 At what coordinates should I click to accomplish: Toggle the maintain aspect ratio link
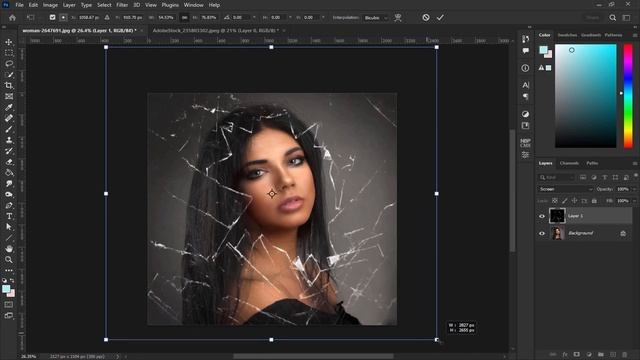click(184, 18)
